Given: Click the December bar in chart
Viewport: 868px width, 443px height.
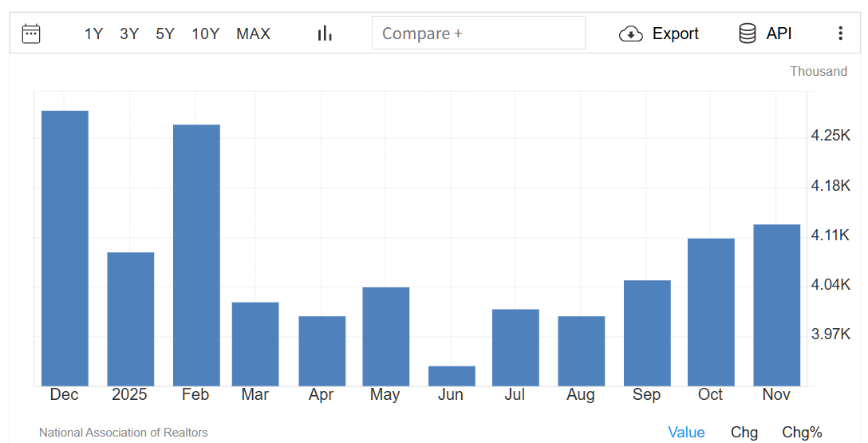Looking at the screenshot, I should (65, 247).
